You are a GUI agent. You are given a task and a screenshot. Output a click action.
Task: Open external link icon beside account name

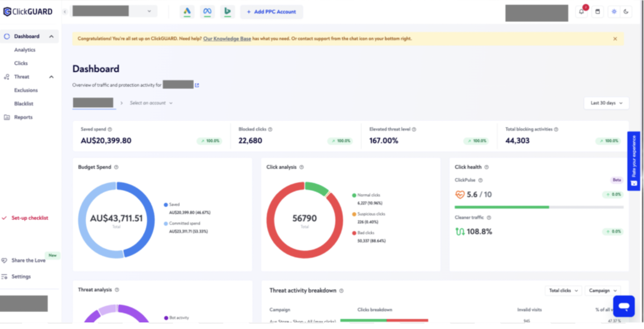197,85
